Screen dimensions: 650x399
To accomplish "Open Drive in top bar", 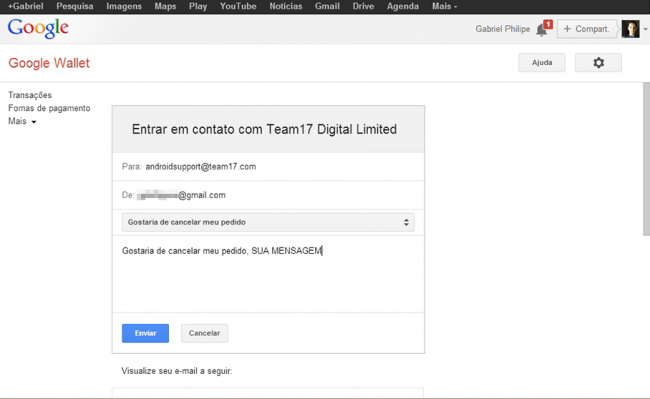I will [x=363, y=6].
